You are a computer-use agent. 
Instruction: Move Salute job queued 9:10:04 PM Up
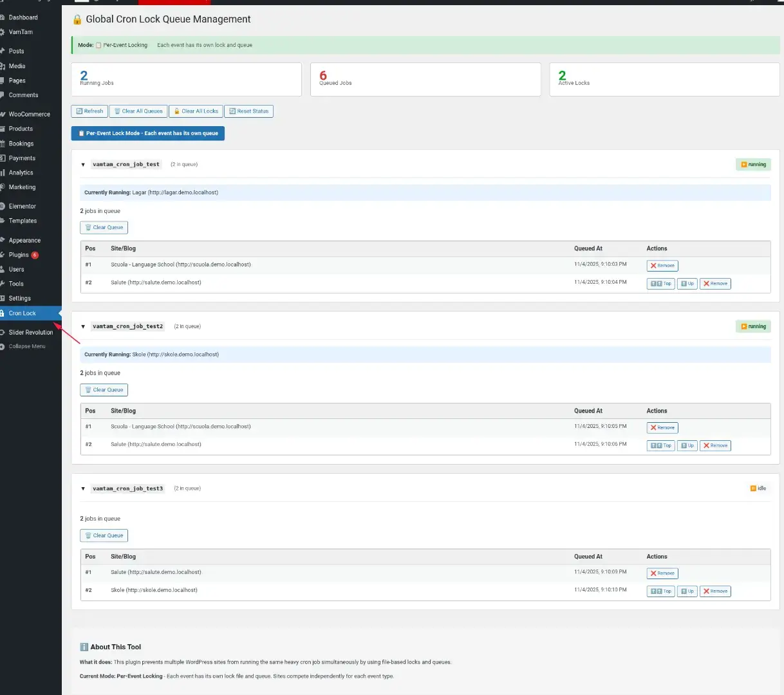(687, 284)
